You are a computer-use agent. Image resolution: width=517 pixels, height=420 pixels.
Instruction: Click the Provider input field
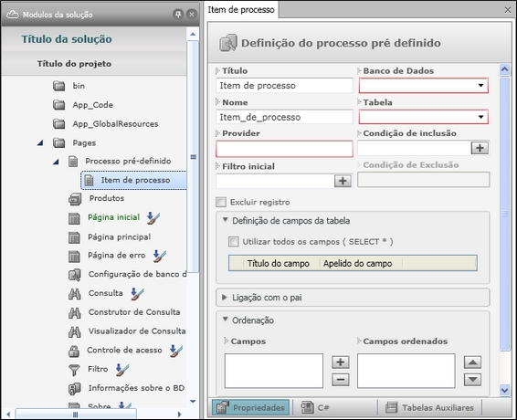click(284, 149)
